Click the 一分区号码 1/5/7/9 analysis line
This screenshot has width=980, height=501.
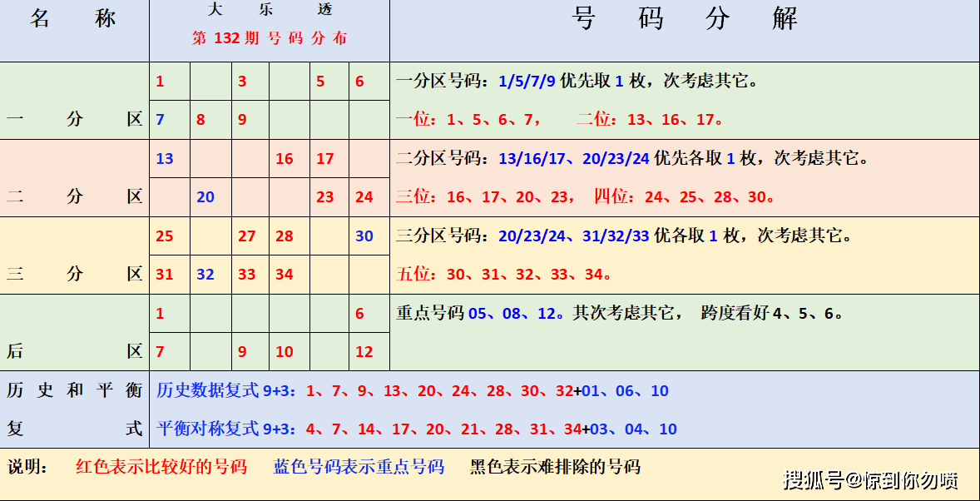click(577, 82)
